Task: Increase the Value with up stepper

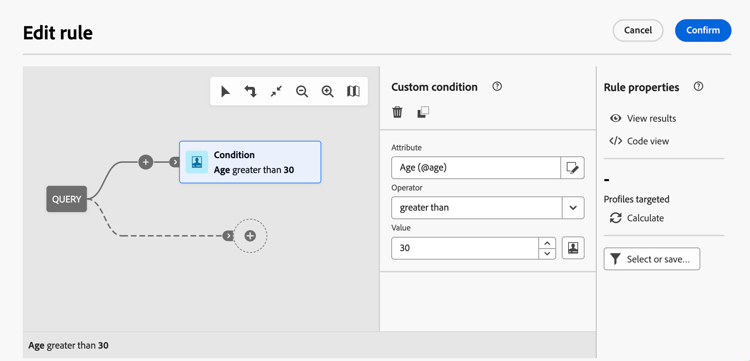Action: coord(547,242)
